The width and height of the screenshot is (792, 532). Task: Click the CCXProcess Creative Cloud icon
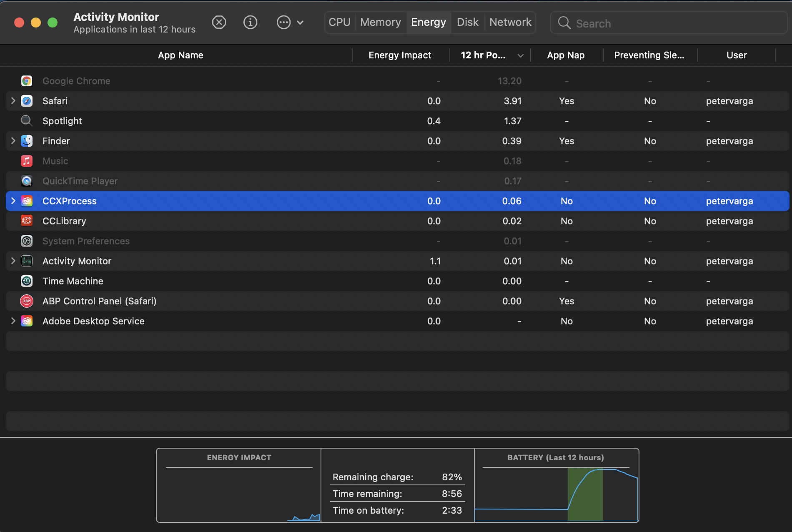(27, 201)
